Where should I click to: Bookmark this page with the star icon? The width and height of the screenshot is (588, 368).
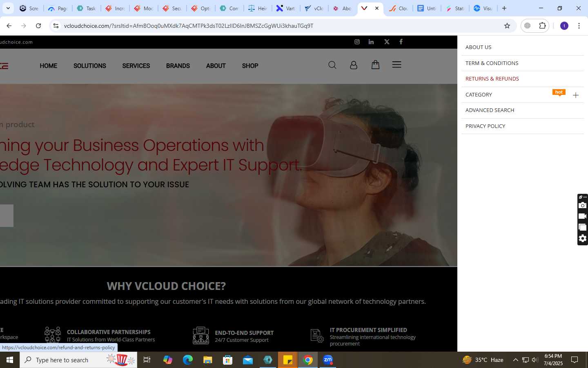pyautogui.click(x=507, y=26)
